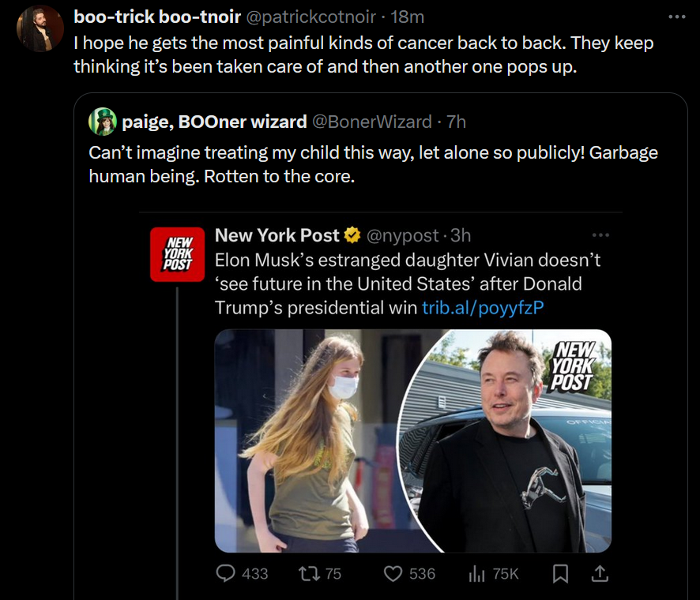Viewport: 700px width, 600px height.
Task: View analytics showing 75K views
Action: (x=476, y=574)
